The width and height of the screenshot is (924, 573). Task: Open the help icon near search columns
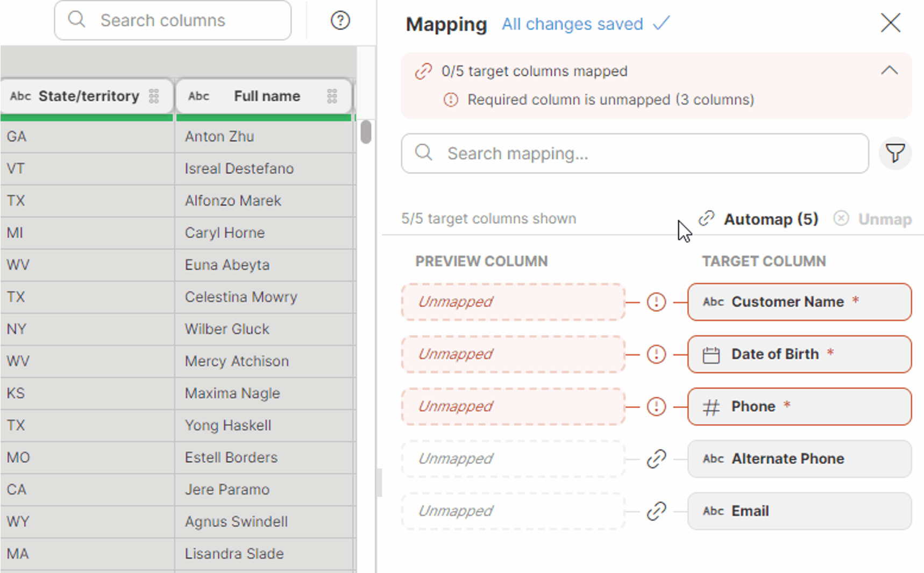coord(339,20)
